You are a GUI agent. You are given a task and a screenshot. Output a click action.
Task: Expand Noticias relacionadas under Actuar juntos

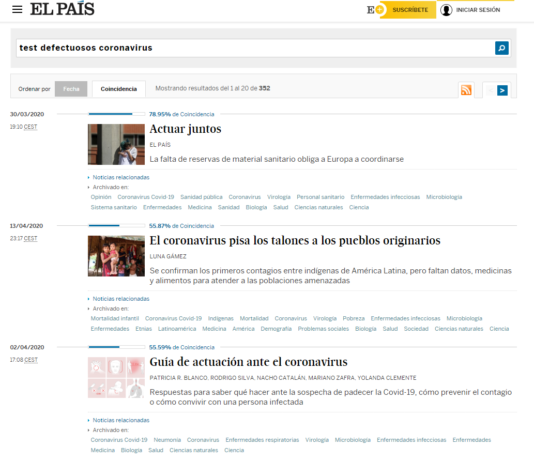tap(121, 177)
